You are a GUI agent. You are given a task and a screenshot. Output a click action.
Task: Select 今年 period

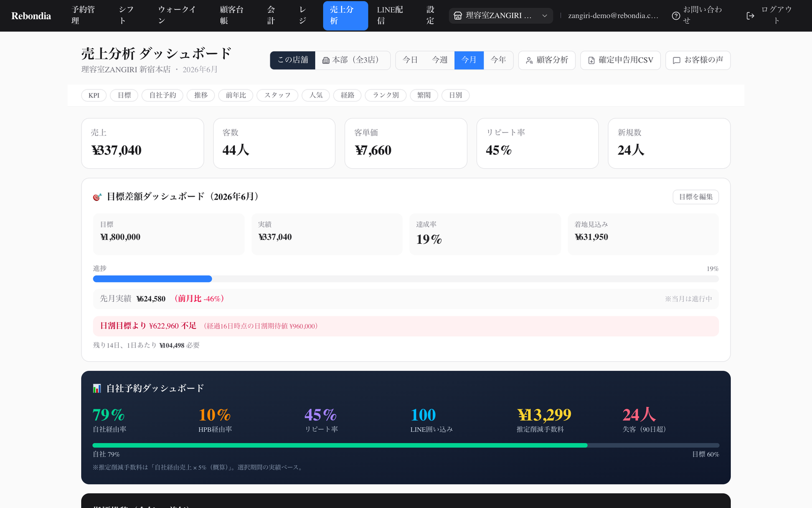tap(498, 60)
